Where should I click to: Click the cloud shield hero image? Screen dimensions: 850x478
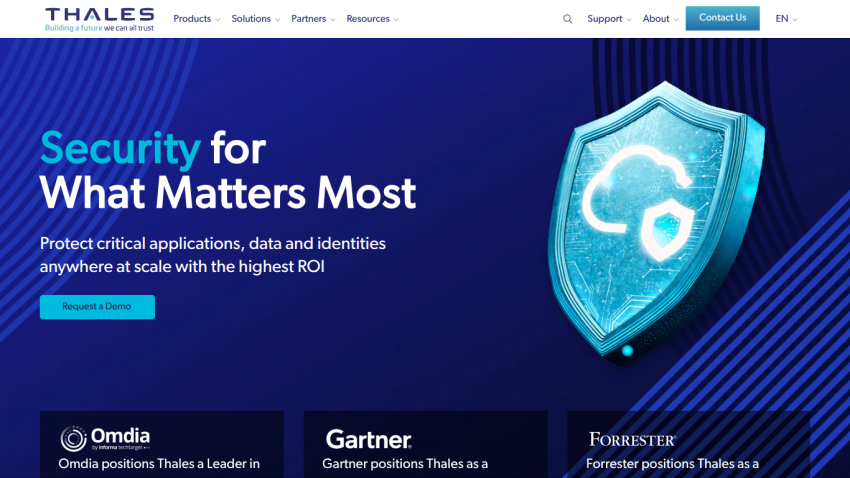coord(656,222)
